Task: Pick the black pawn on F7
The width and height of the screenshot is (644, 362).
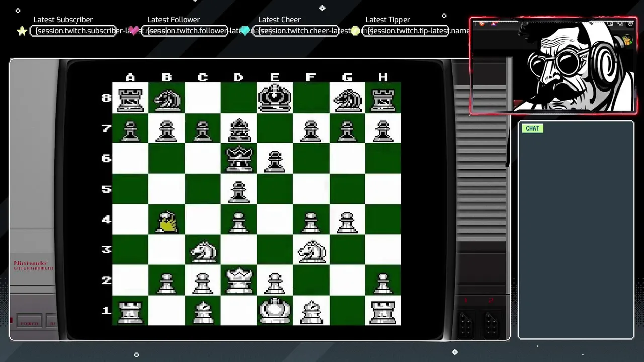Action: pyautogui.click(x=311, y=130)
